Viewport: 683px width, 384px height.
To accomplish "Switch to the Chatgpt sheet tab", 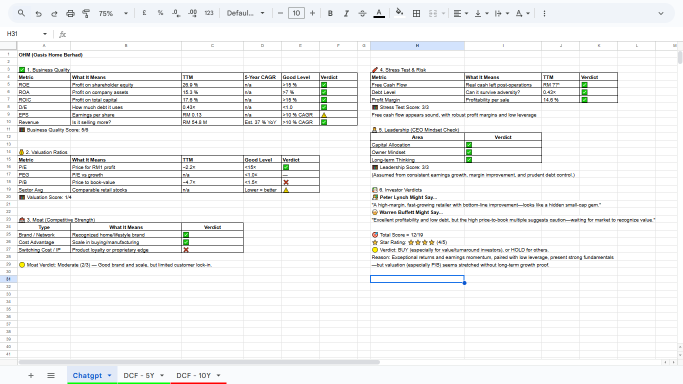I will click(87, 375).
